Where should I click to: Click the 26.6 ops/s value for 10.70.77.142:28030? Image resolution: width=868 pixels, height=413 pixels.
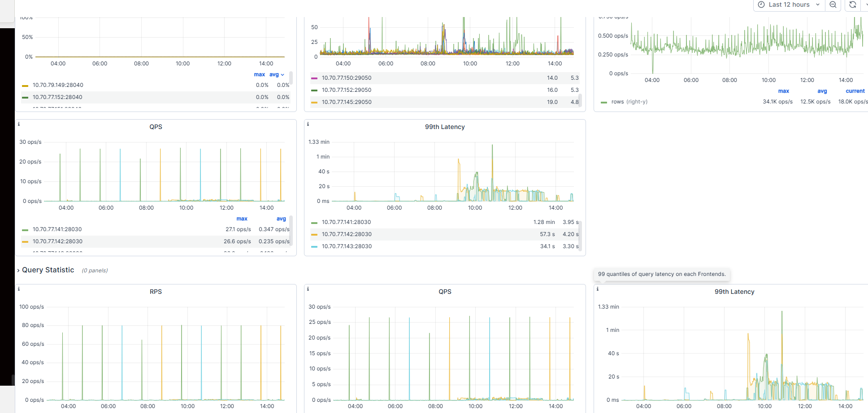tap(237, 241)
